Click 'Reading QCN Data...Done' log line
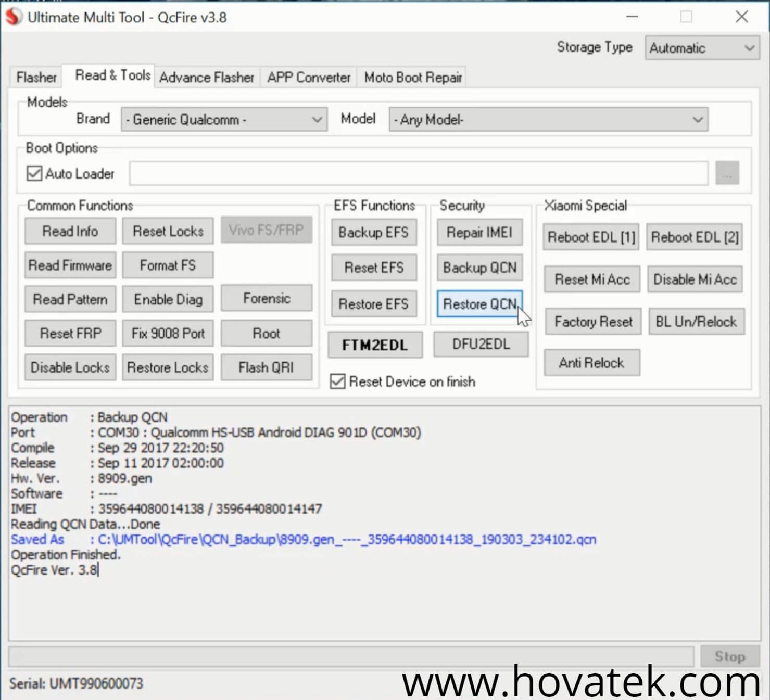 [85, 524]
